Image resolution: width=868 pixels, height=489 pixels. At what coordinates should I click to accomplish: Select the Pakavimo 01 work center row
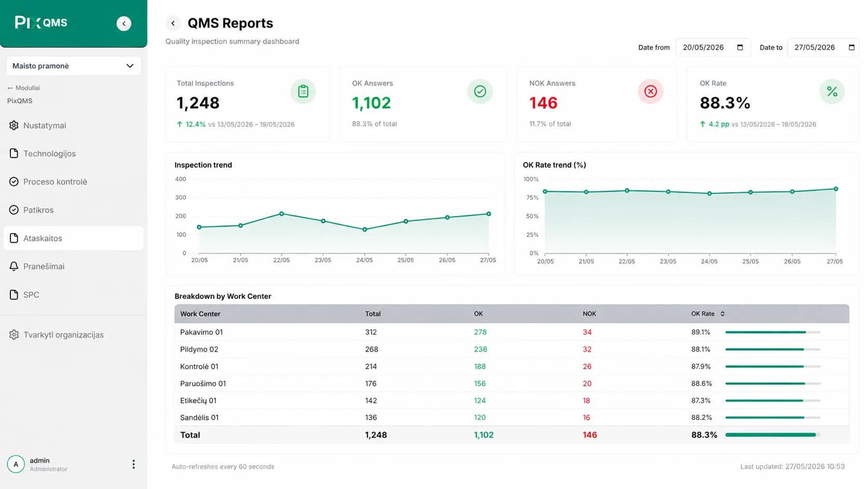[x=512, y=332]
